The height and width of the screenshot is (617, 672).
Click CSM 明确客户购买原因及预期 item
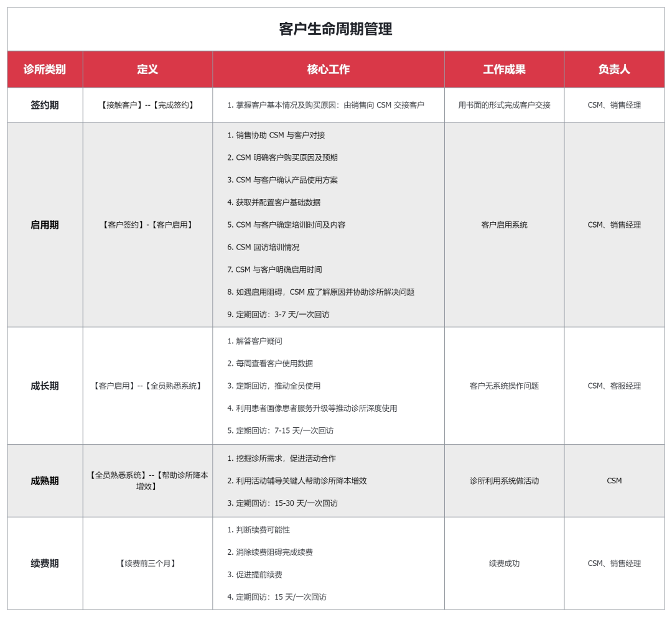[x=282, y=157]
